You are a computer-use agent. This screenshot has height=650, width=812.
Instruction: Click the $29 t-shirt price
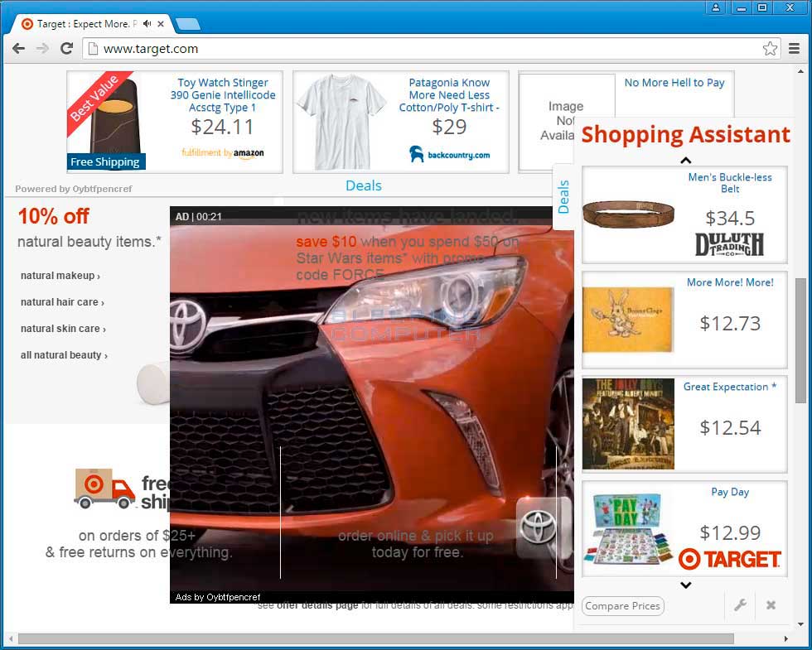[449, 127]
